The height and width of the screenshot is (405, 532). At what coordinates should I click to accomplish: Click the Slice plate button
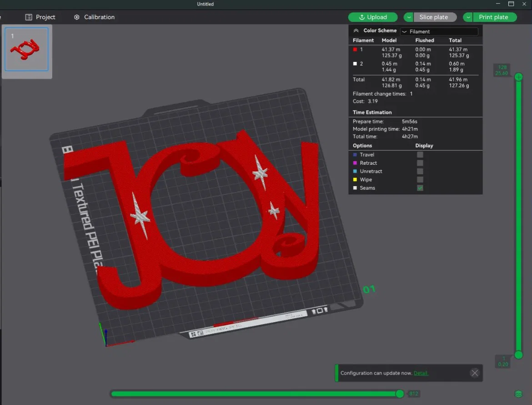tap(435, 17)
